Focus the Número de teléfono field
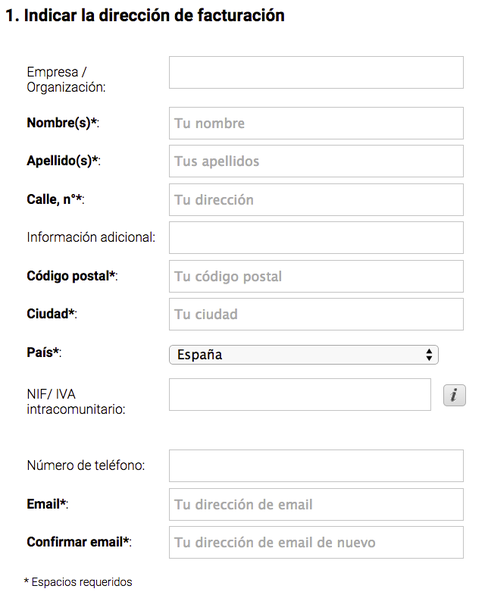 pos(316,466)
